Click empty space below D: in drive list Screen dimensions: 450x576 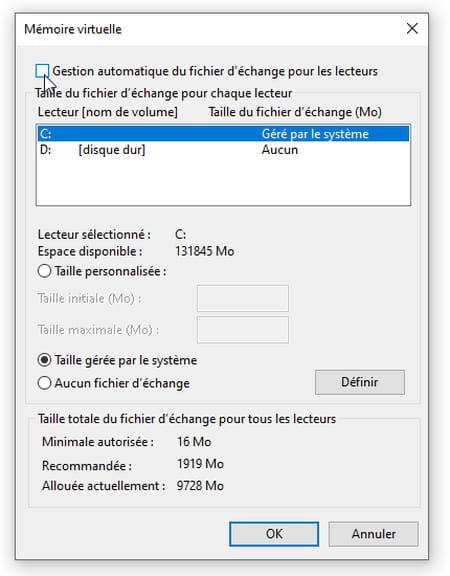point(223,181)
